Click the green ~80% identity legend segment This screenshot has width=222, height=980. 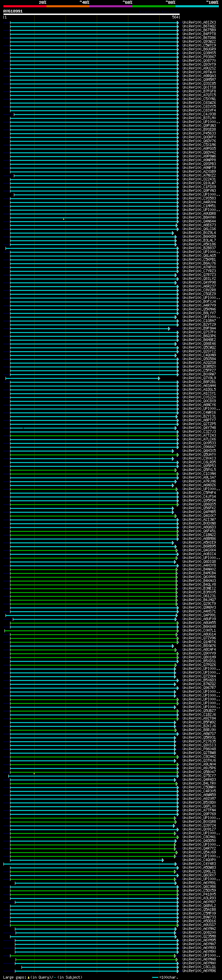(x=154, y=6)
